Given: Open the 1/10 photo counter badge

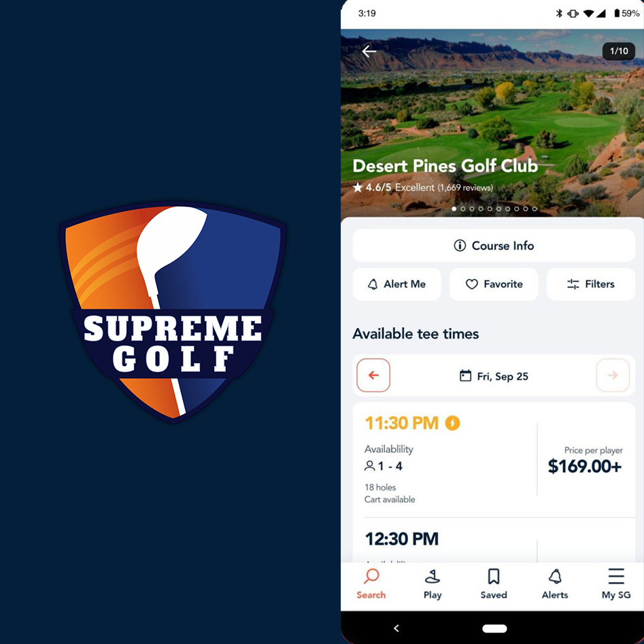Looking at the screenshot, I should [x=619, y=51].
